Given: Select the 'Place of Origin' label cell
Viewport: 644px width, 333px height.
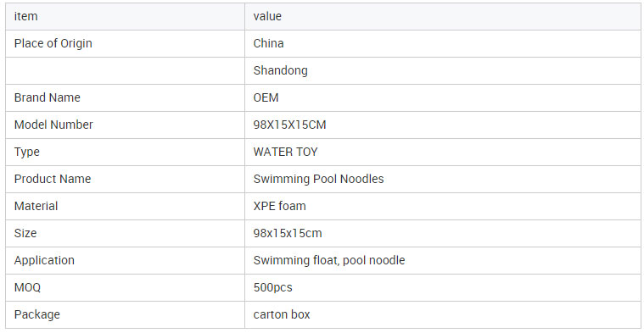Looking at the screenshot, I should (125, 43).
